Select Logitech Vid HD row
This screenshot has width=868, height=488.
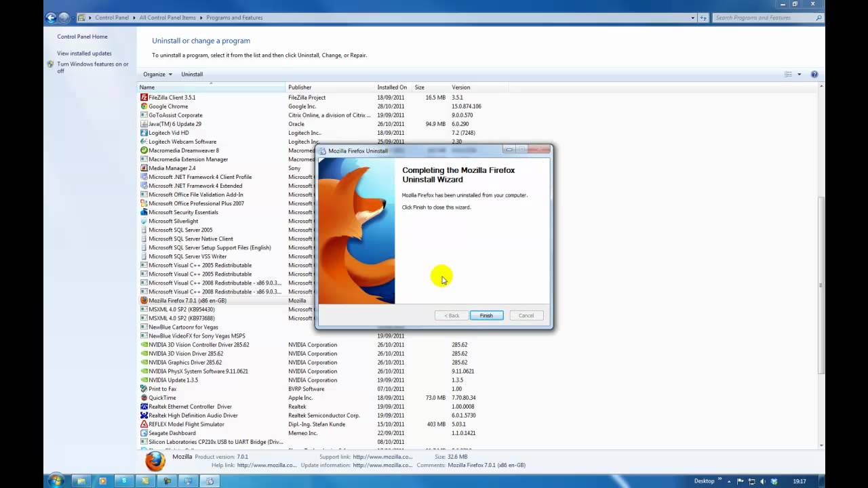[168, 133]
